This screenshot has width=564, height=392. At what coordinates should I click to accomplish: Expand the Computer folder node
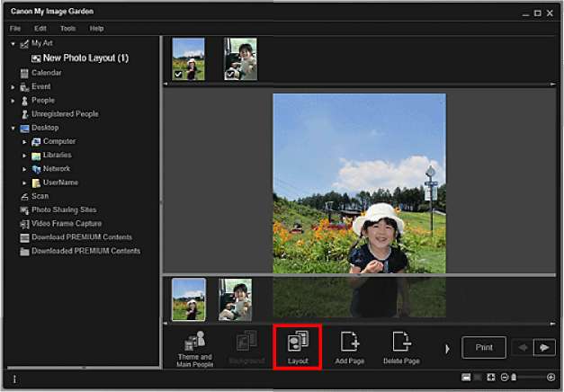click(25, 142)
